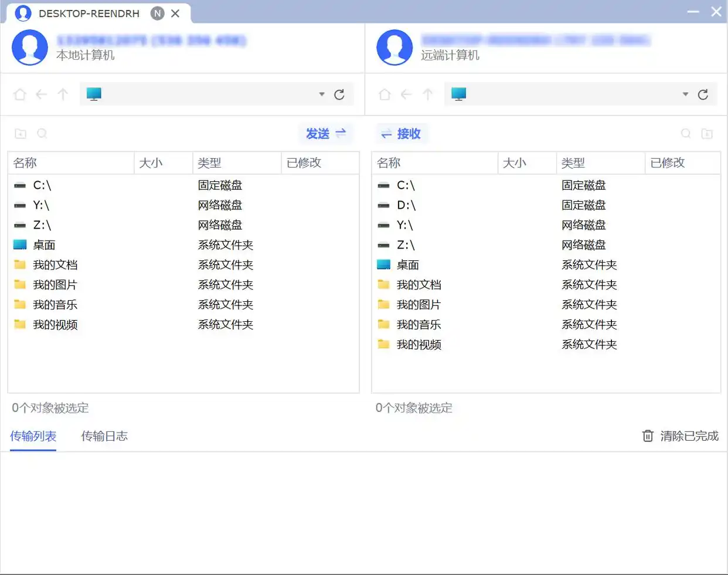Click the local panel home icon
This screenshot has height=575, width=728.
pos(20,94)
